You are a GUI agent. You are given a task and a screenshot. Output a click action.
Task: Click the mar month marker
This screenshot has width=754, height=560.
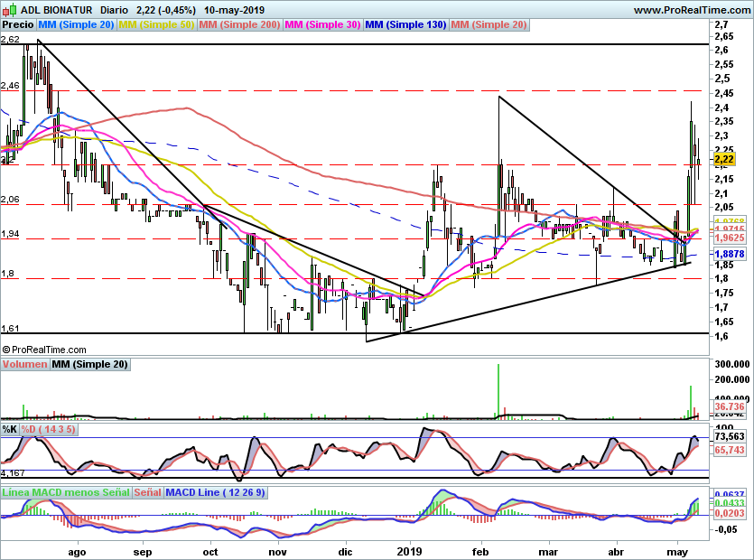pyautogui.click(x=548, y=552)
